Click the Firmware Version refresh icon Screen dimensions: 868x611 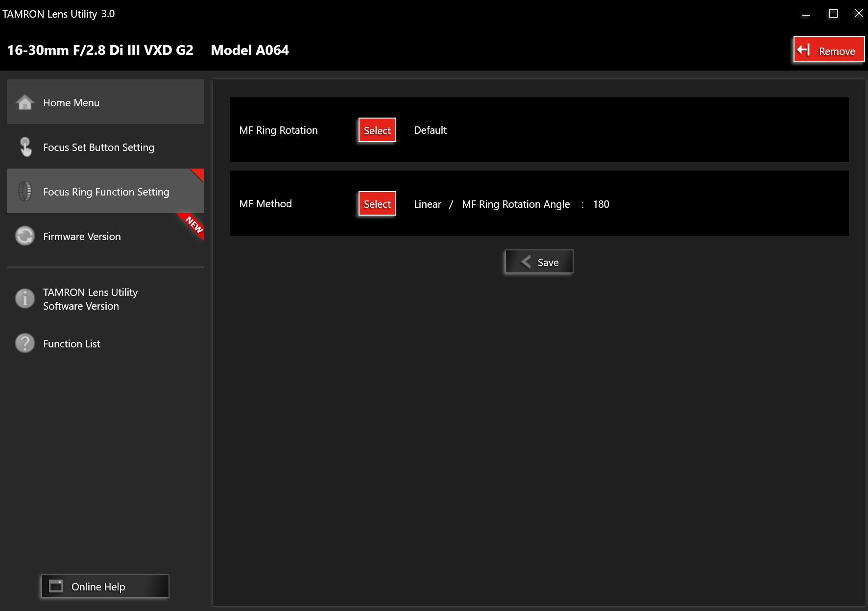tap(25, 236)
